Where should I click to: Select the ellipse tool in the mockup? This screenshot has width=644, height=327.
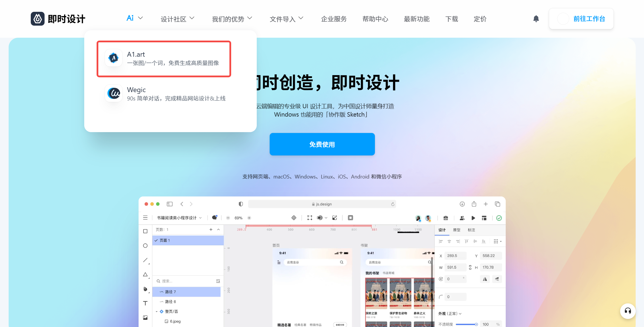(x=145, y=246)
